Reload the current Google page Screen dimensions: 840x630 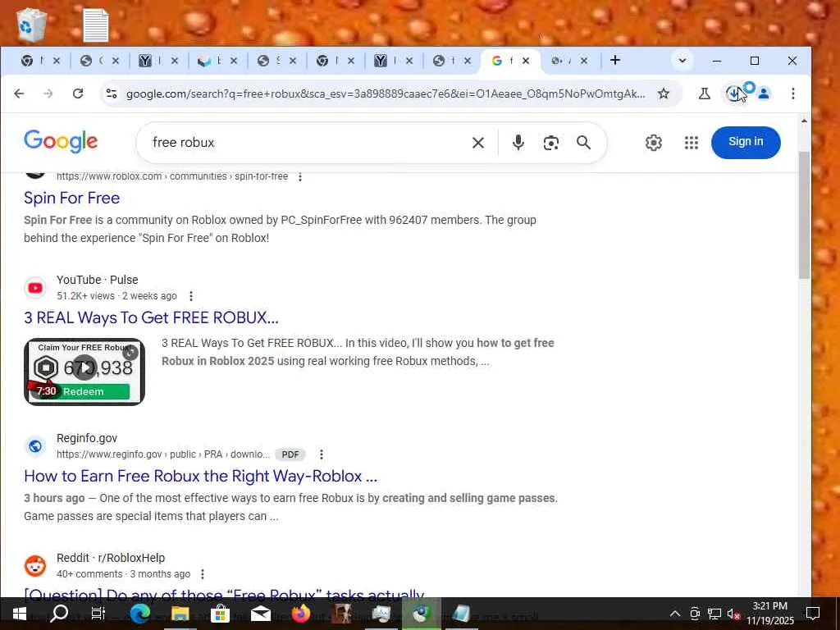click(x=78, y=94)
